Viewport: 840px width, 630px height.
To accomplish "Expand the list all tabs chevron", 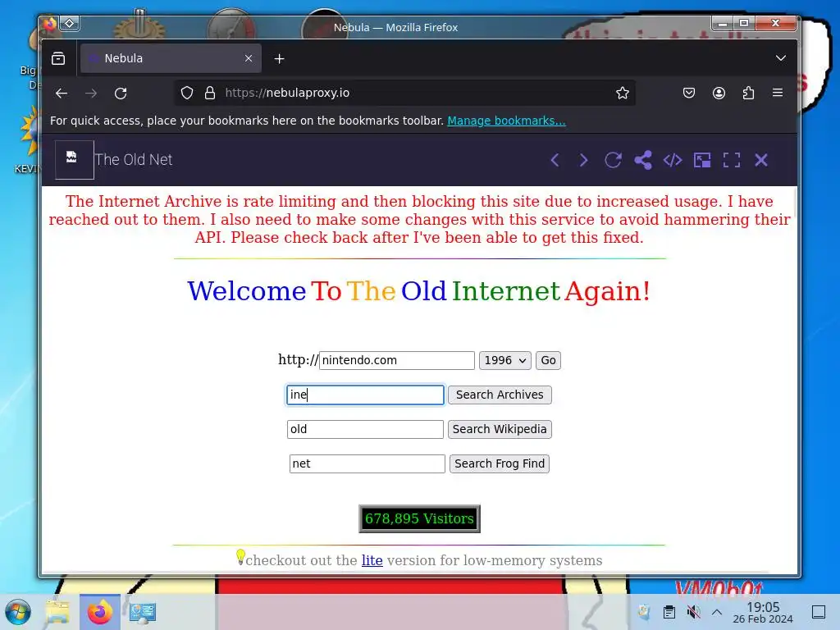I will click(781, 58).
